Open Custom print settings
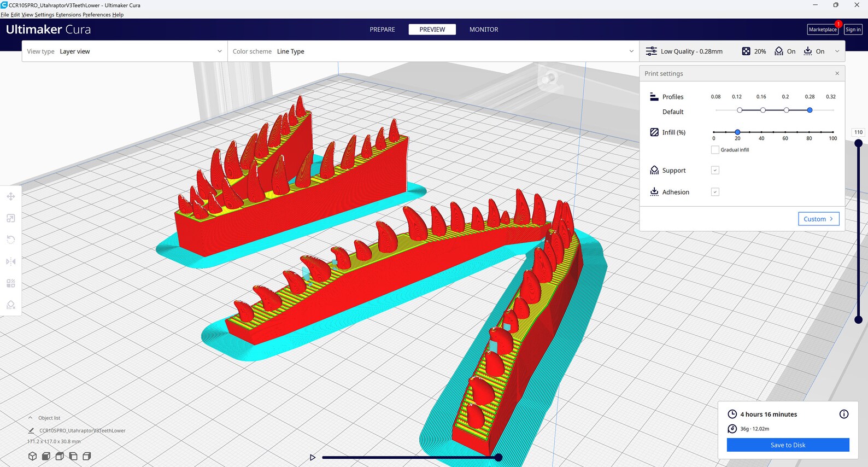Viewport: 868px width, 467px height. pos(819,219)
